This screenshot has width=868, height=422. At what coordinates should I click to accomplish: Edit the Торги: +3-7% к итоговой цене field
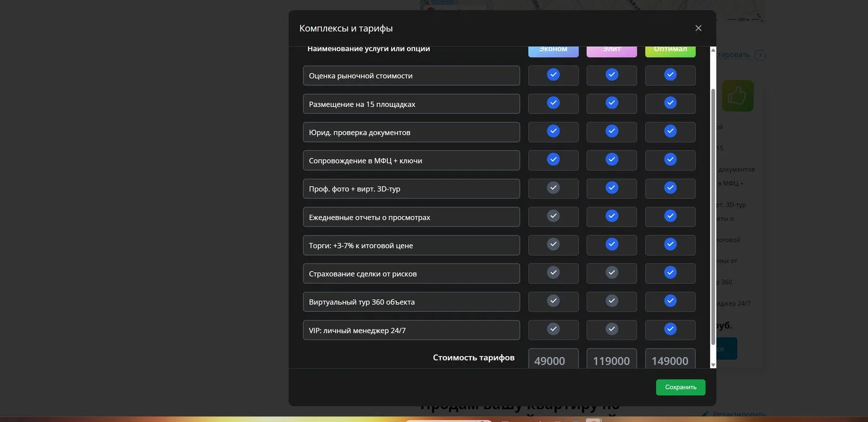point(411,245)
